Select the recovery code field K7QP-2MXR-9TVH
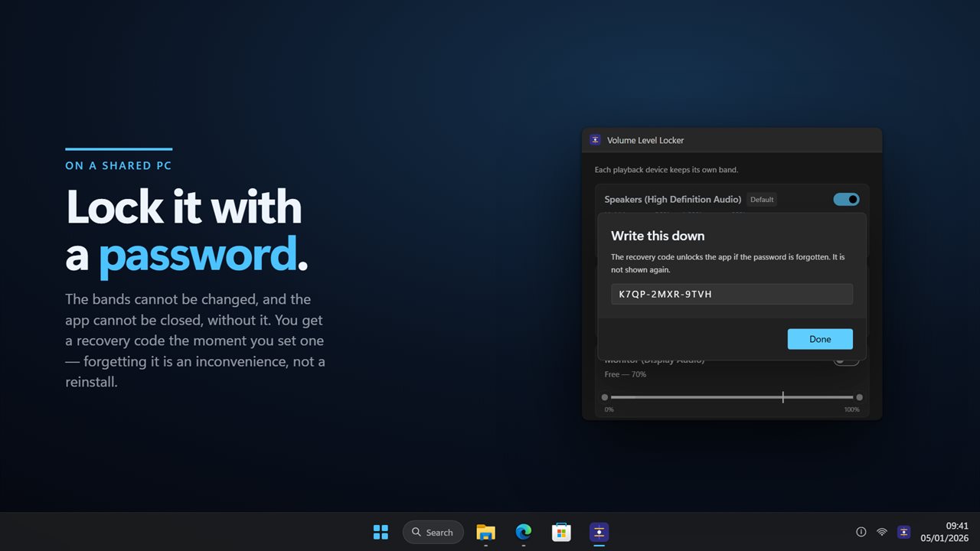 pos(732,294)
